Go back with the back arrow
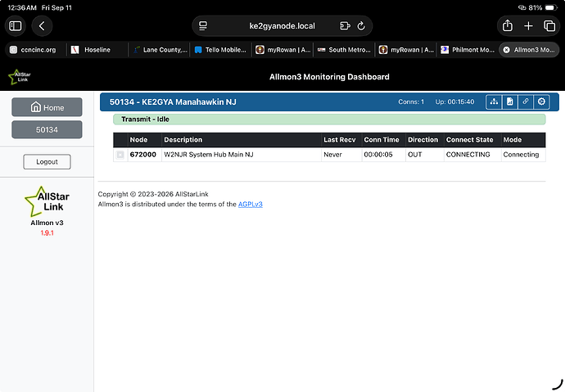The image size is (565, 392). pos(42,26)
